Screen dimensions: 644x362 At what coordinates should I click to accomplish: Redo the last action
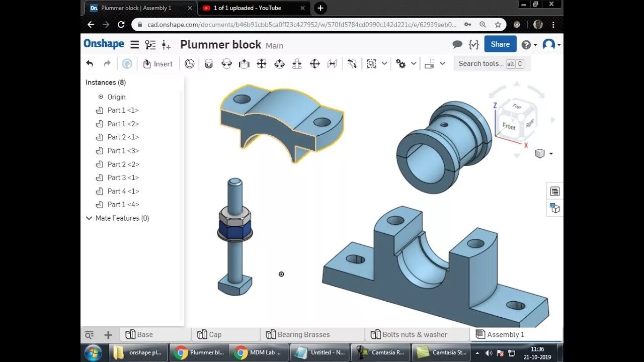pos(107,63)
